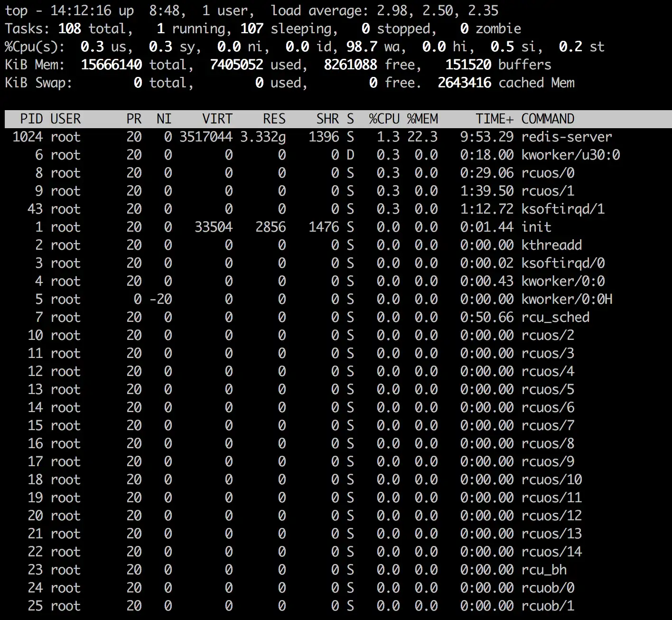The height and width of the screenshot is (620, 672).
Task: Click used memory value 7405052
Action: [x=236, y=65]
